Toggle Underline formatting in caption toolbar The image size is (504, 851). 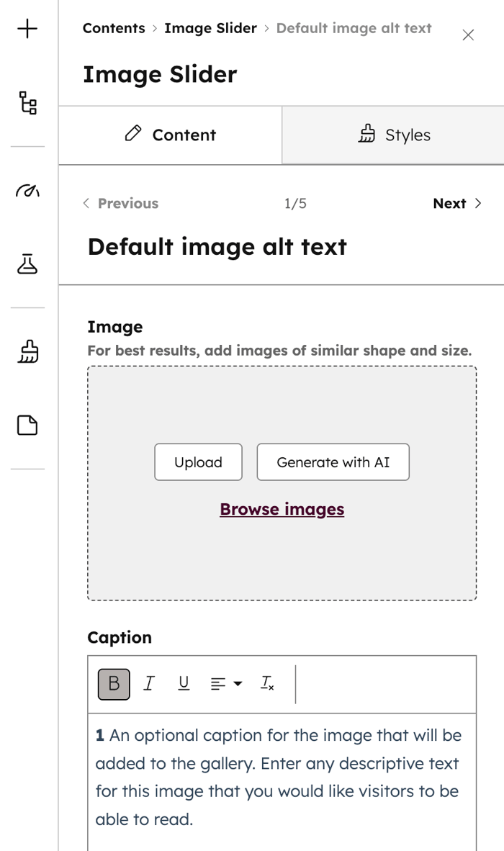[184, 683]
